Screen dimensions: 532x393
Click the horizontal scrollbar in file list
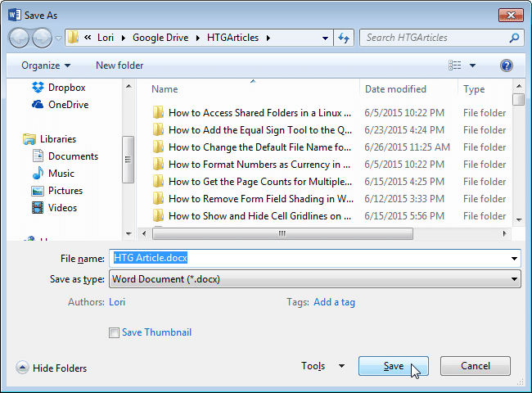(282, 233)
